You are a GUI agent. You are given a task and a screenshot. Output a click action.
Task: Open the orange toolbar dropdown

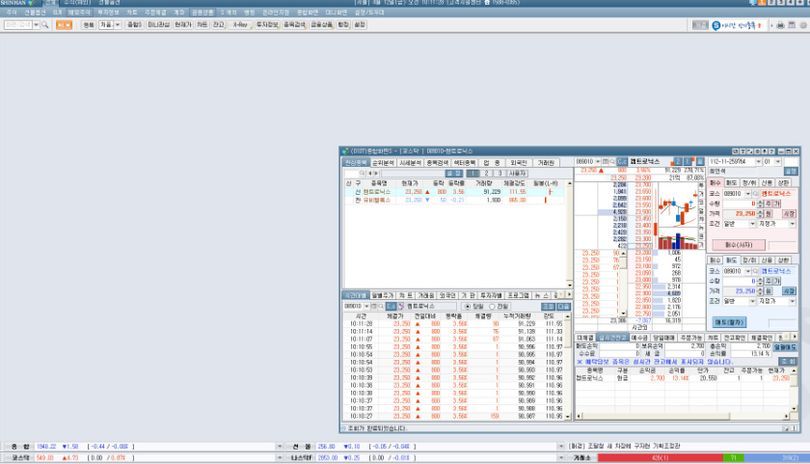coord(68,25)
